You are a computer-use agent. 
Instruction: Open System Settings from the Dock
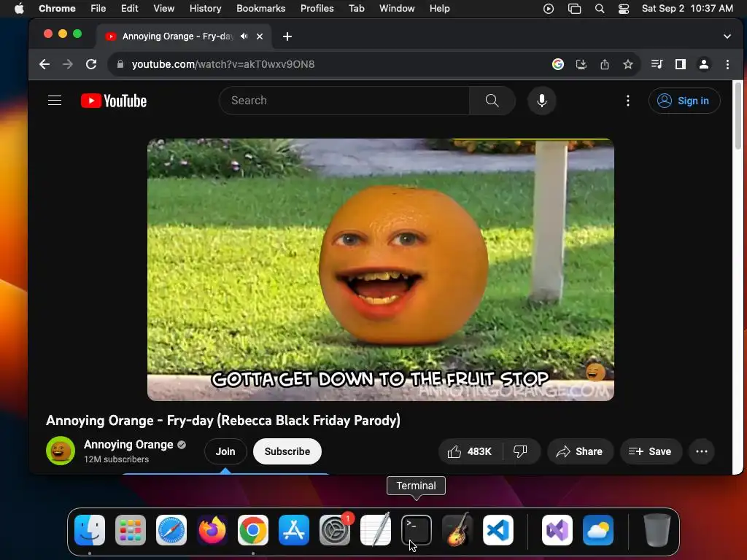click(334, 530)
